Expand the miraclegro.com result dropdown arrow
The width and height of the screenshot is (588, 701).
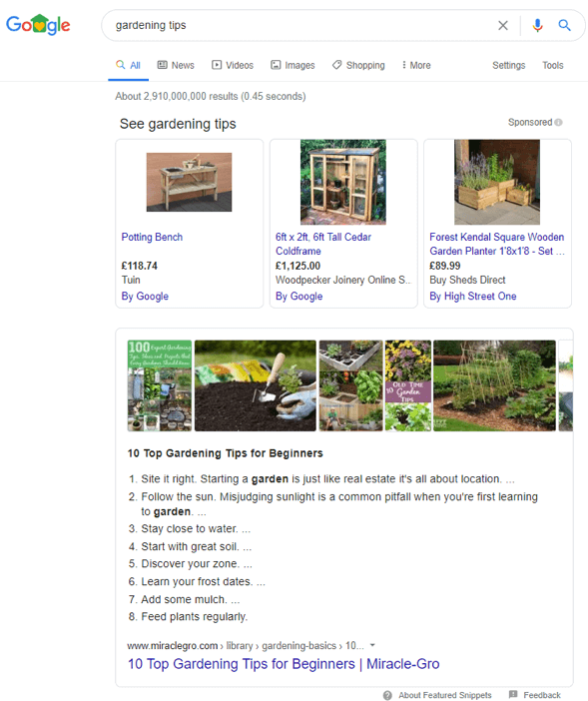pos(372,645)
